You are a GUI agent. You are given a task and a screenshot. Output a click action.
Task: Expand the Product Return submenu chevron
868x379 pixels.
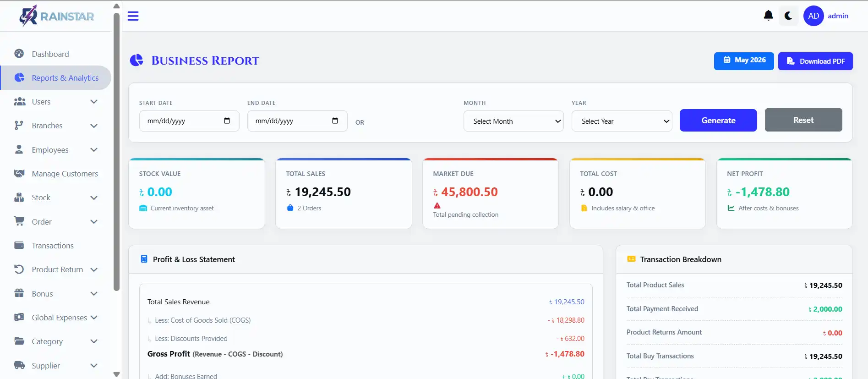pyautogui.click(x=94, y=269)
